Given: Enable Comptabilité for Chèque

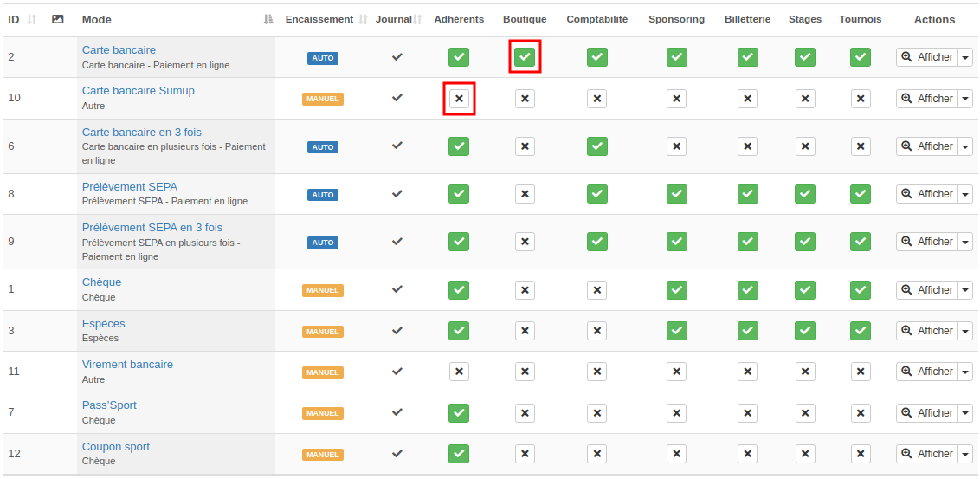Looking at the screenshot, I should [596, 290].
